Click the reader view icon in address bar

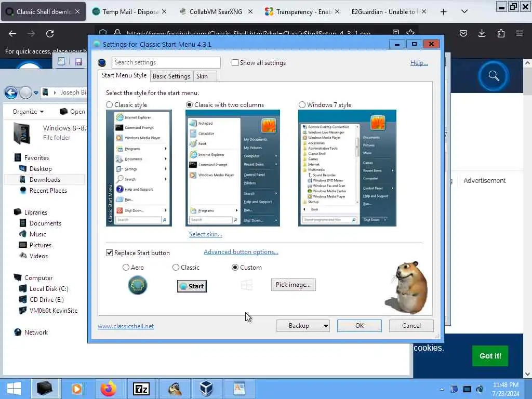395,32
